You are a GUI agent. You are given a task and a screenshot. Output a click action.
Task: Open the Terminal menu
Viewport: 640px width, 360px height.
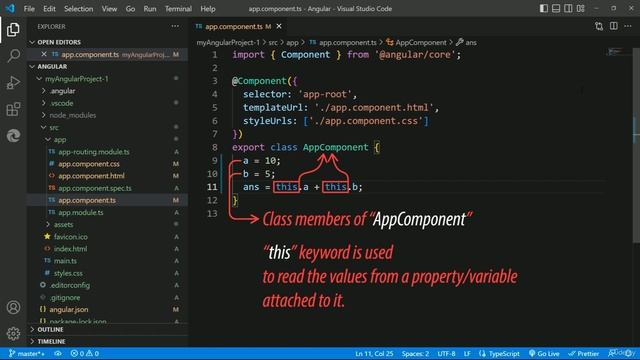pyautogui.click(x=178, y=9)
